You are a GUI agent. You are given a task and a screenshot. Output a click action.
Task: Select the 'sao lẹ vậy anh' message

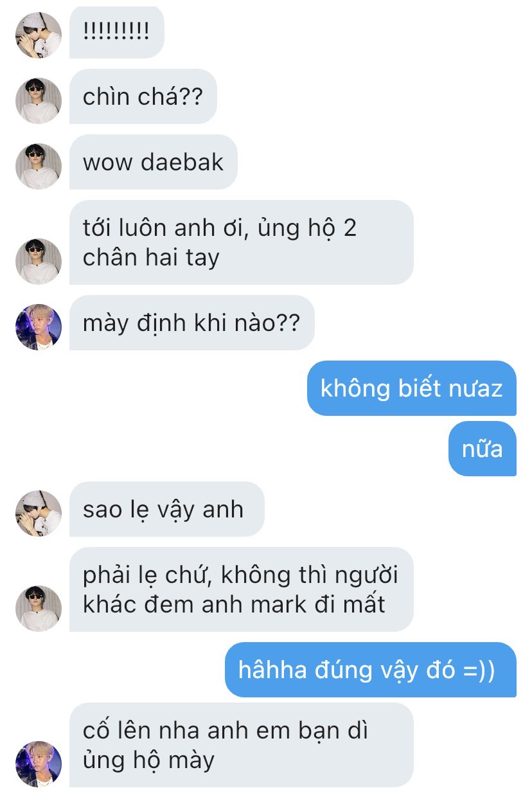click(x=166, y=509)
